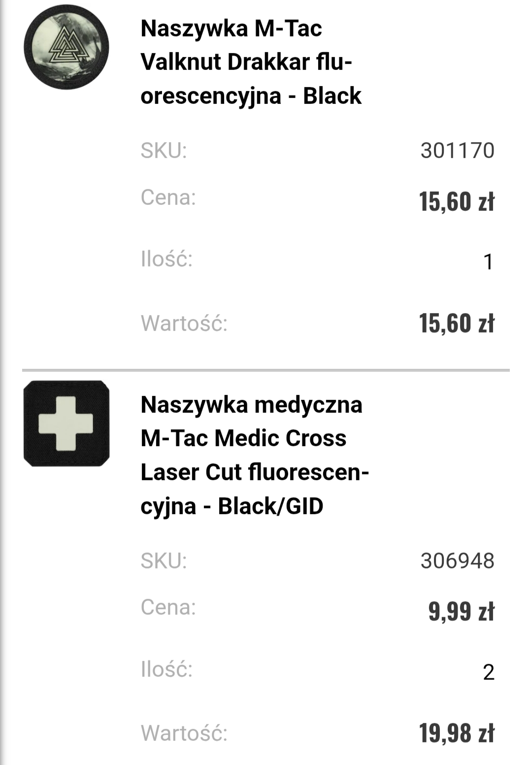The height and width of the screenshot is (765, 532).
Task: Click the Wartość label of the Medic Cross patch
Action: click(x=184, y=733)
